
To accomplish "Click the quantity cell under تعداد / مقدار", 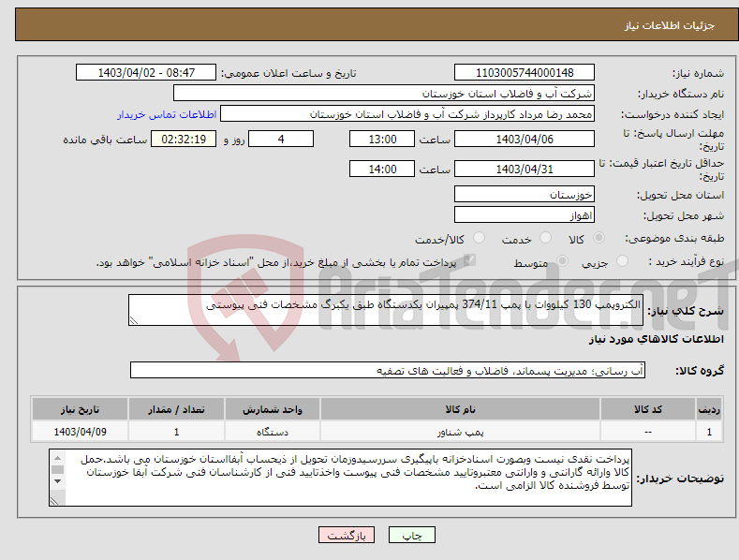I will [x=176, y=432].
